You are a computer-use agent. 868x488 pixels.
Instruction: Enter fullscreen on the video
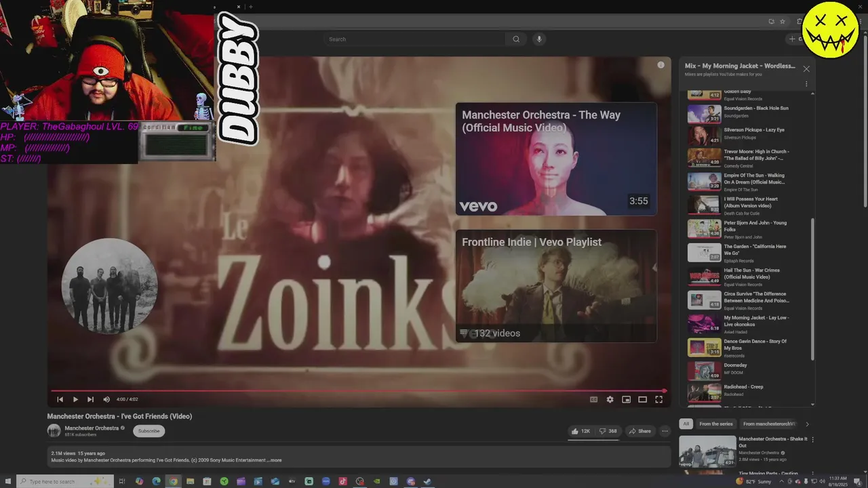click(658, 399)
